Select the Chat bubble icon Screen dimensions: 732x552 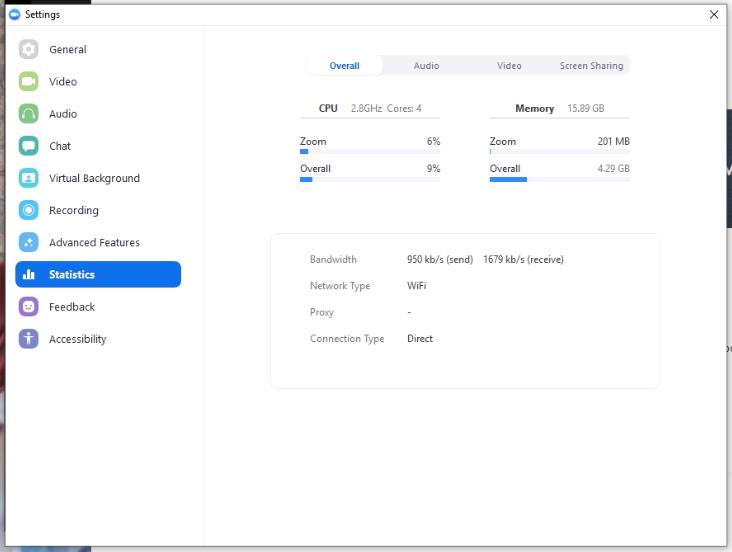28,146
